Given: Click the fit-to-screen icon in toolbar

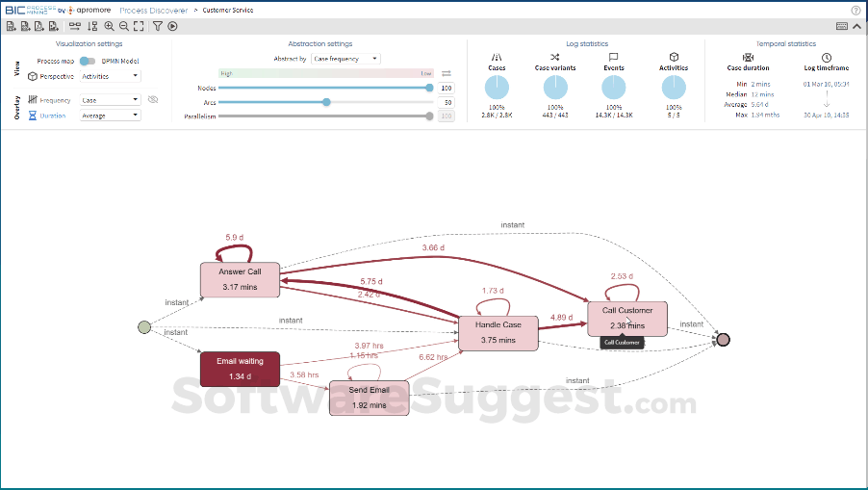Looking at the screenshot, I should pyautogui.click(x=140, y=27).
